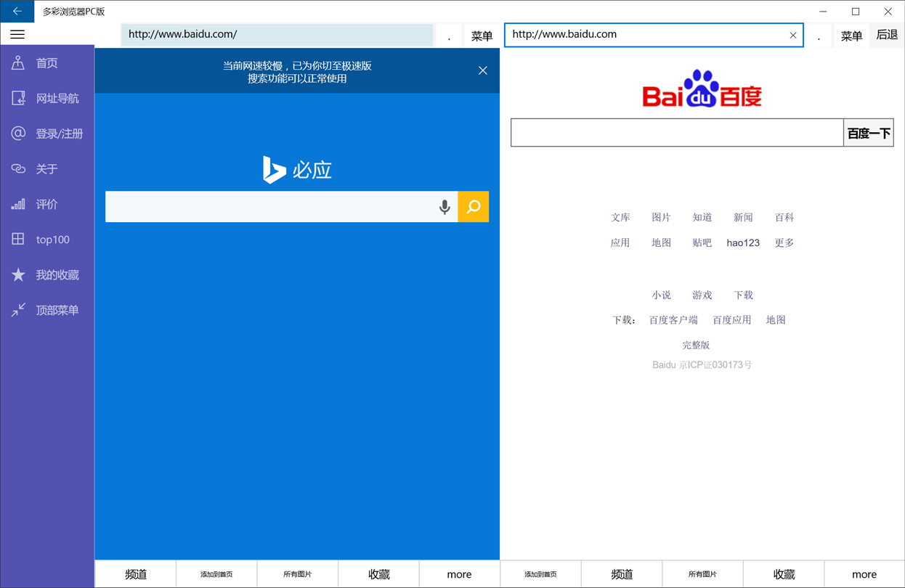Viewport: 905px width, 588px height.
Task: Open 首页 in the sidebar
Action: pyautogui.click(x=47, y=63)
